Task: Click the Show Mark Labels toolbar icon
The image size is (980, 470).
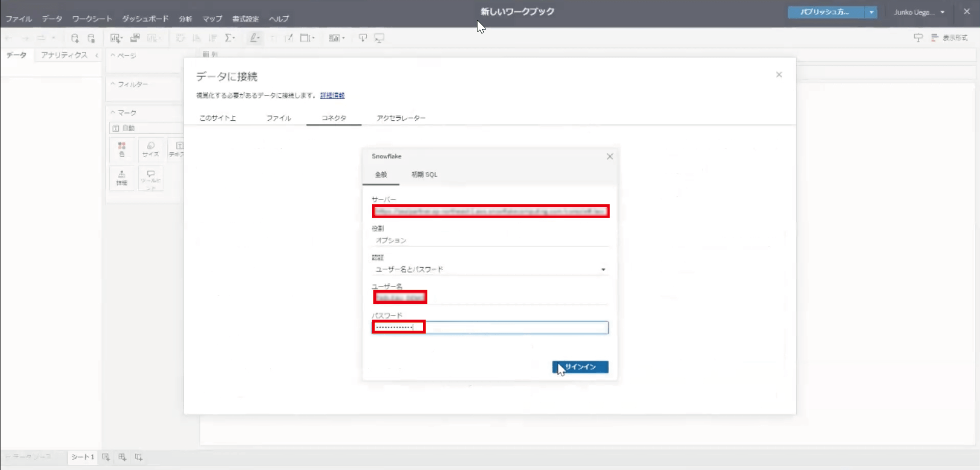Action: [273, 38]
